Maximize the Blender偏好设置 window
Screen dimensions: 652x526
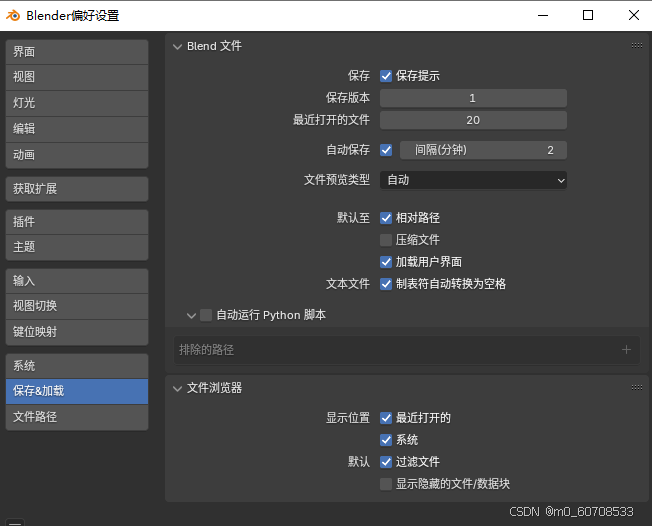tap(588, 15)
